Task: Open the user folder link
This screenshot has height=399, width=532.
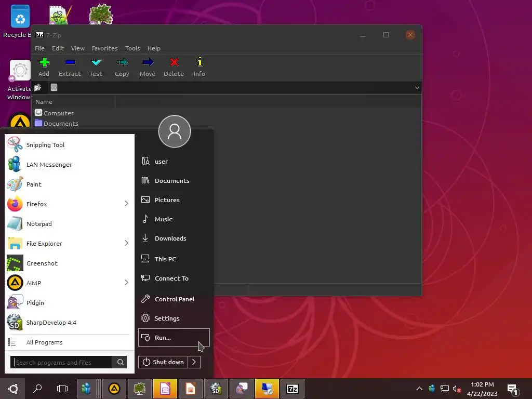Action: 174,162
